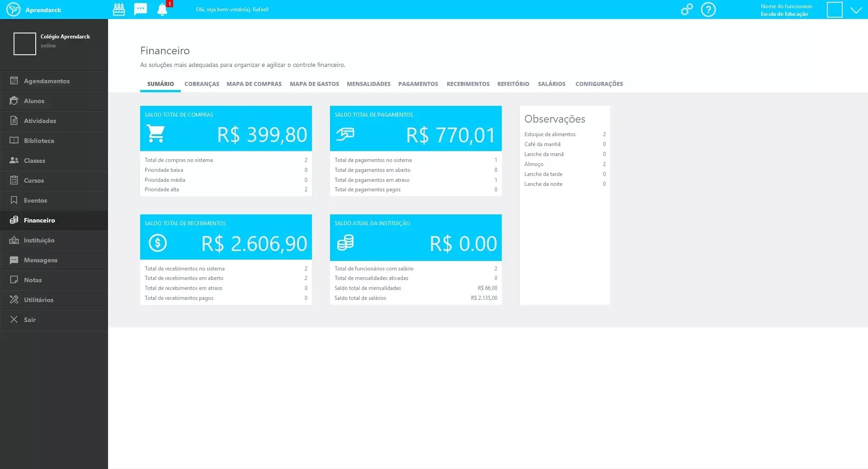Switch to the Mapa de Compras tab
The image size is (868, 469).
click(x=254, y=84)
